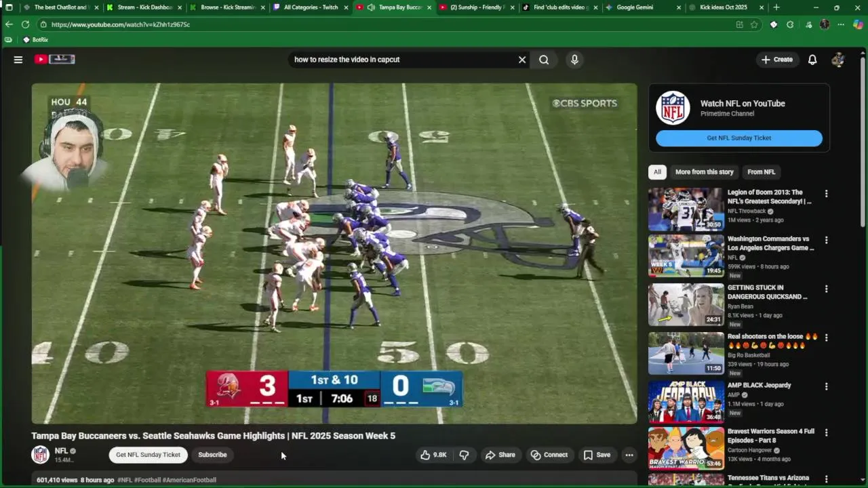This screenshot has width=868, height=488.
Task: Switch to Kick ideas Oct 2025 tab
Action: pos(724,7)
